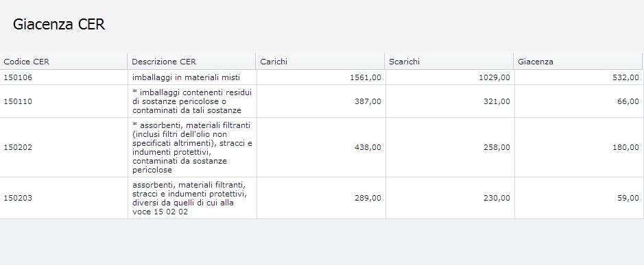Click Carichi value 387,00

368,101
